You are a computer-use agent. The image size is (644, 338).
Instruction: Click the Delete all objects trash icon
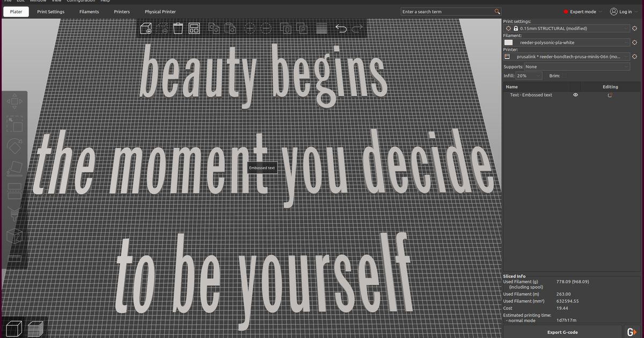tap(178, 28)
